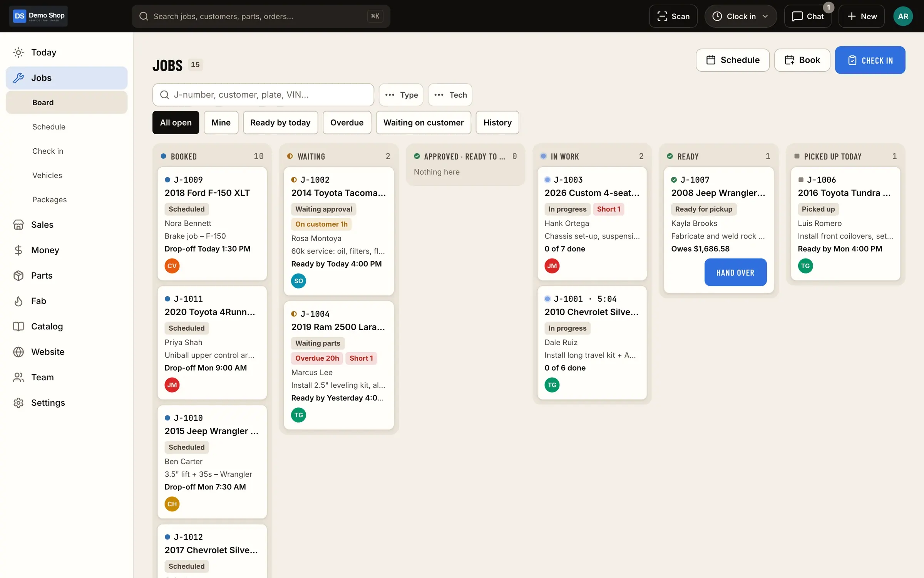Click the CV tech avatar on J-1009
The width and height of the screenshot is (924, 578).
point(172,266)
